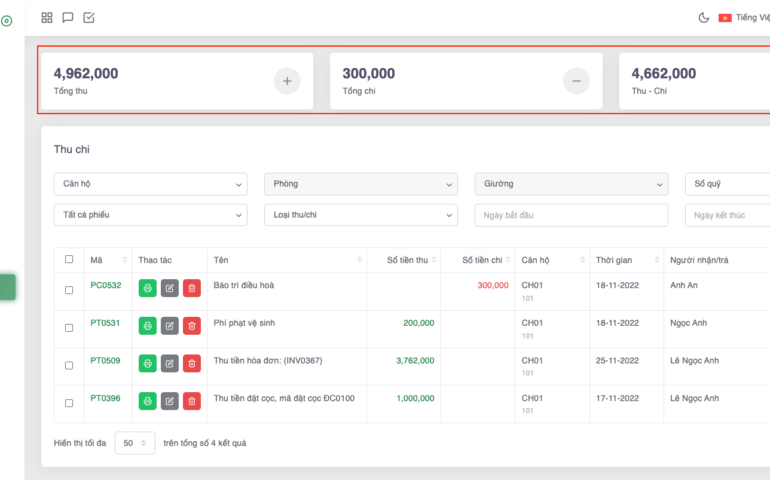Image resolution: width=770 pixels, height=480 pixels.
Task: Open the Tất cả phiếu dropdown
Action: pos(150,215)
